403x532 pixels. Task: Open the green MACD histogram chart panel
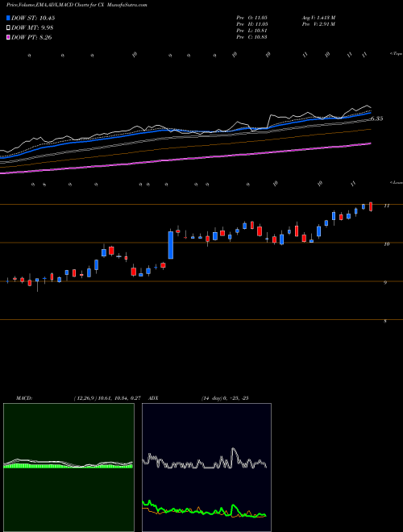tap(69, 468)
